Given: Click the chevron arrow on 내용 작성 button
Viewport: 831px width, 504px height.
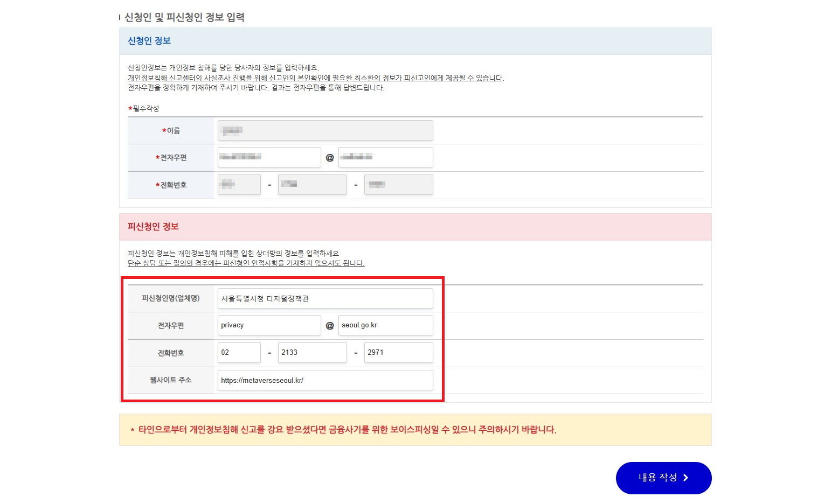Looking at the screenshot, I should pos(685,478).
